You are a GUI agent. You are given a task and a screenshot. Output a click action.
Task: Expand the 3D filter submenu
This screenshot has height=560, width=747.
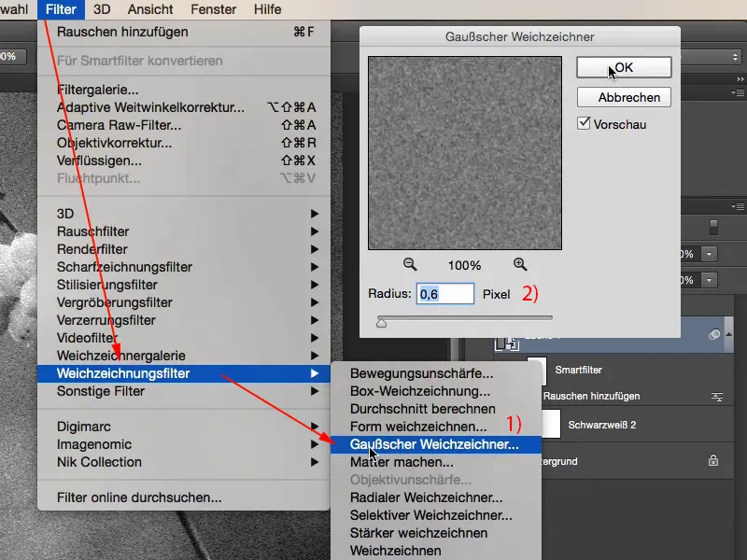[183, 214]
